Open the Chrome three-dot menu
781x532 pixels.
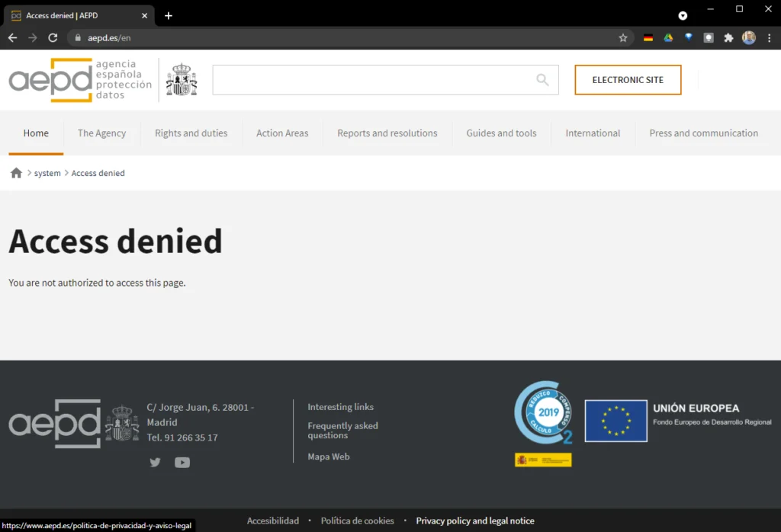coord(769,38)
